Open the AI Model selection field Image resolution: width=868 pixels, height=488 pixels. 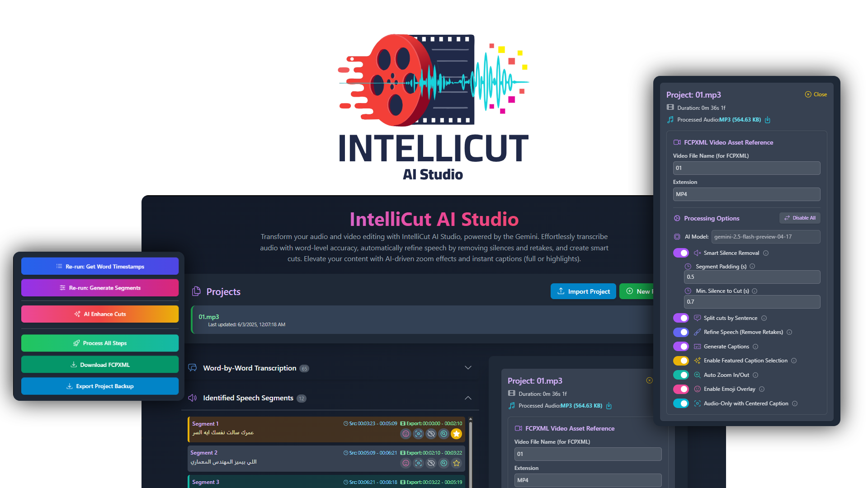click(765, 236)
